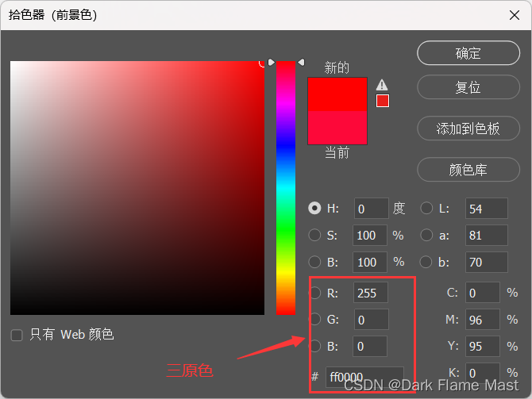
Task: Click the 度 degree unit label
Action: point(399,208)
